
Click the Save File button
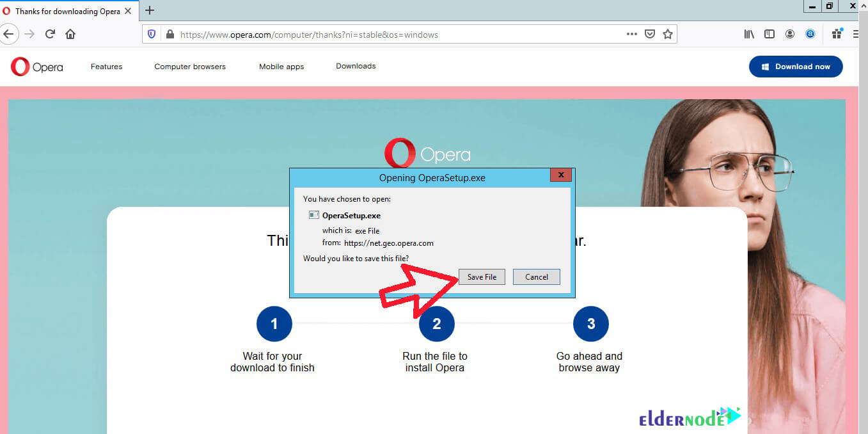pos(482,277)
